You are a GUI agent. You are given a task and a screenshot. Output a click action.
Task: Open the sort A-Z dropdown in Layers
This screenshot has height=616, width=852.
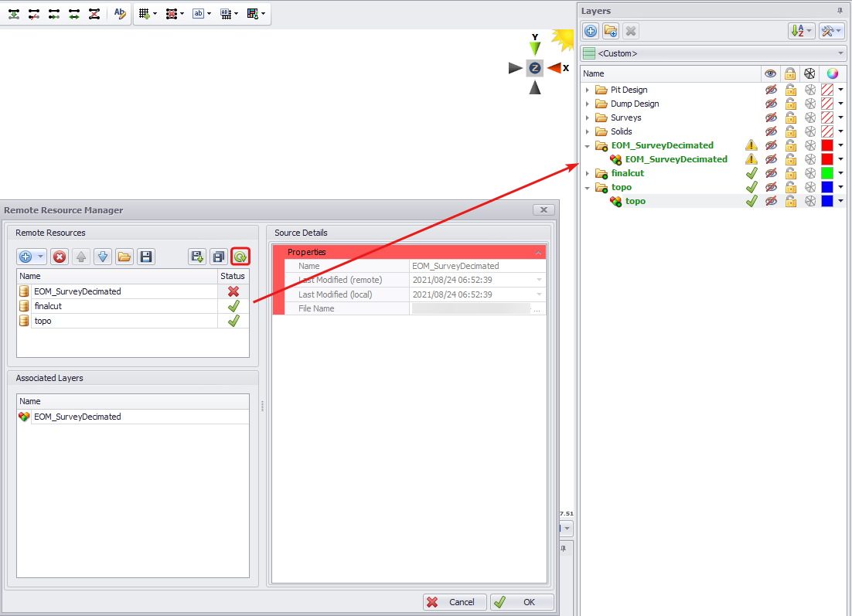tap(800, 31)
